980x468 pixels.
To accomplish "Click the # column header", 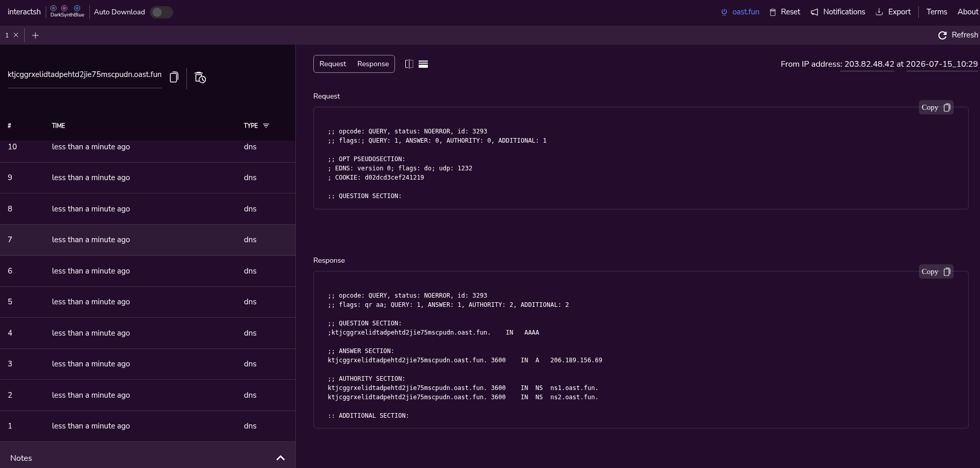I will (x=9, y=126).
